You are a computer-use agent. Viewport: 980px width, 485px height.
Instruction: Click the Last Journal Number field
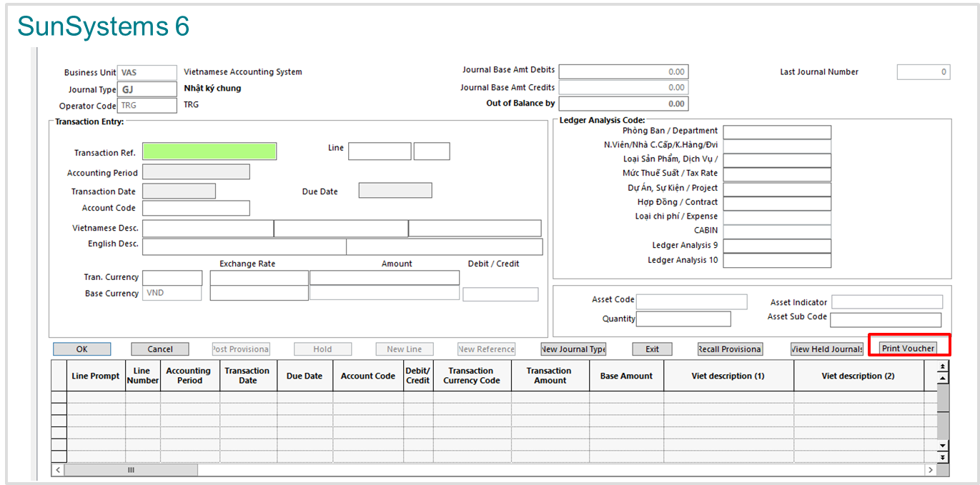924,72
